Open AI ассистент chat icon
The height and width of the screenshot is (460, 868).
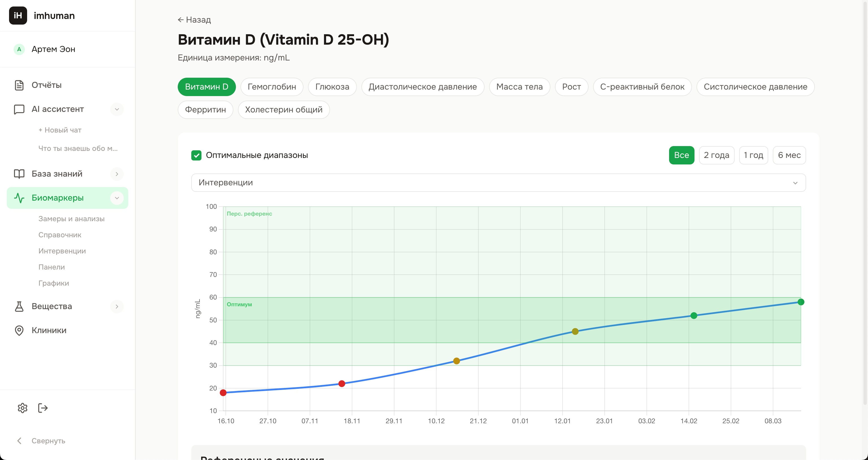tap(19, 109)
